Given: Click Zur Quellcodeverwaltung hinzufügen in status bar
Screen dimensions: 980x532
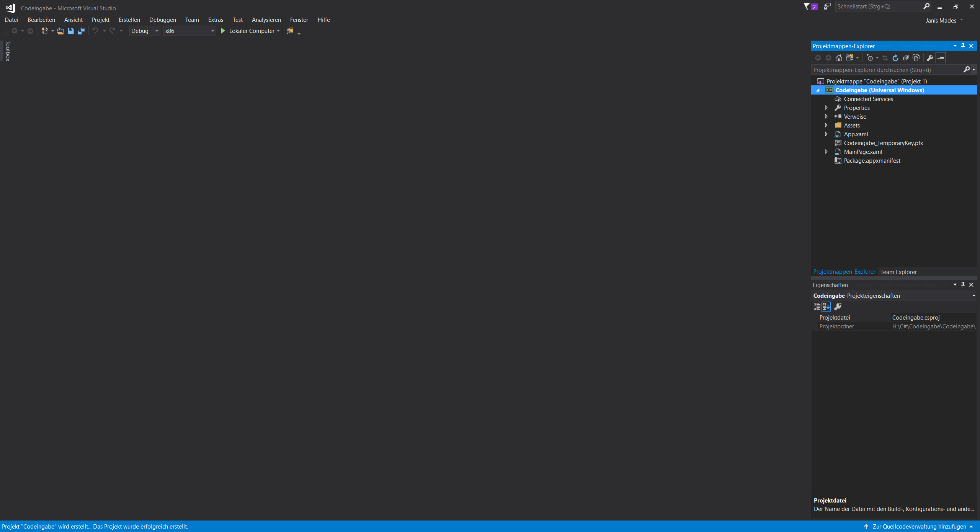Looking at the screenshot, I should [x=919, y=527].
